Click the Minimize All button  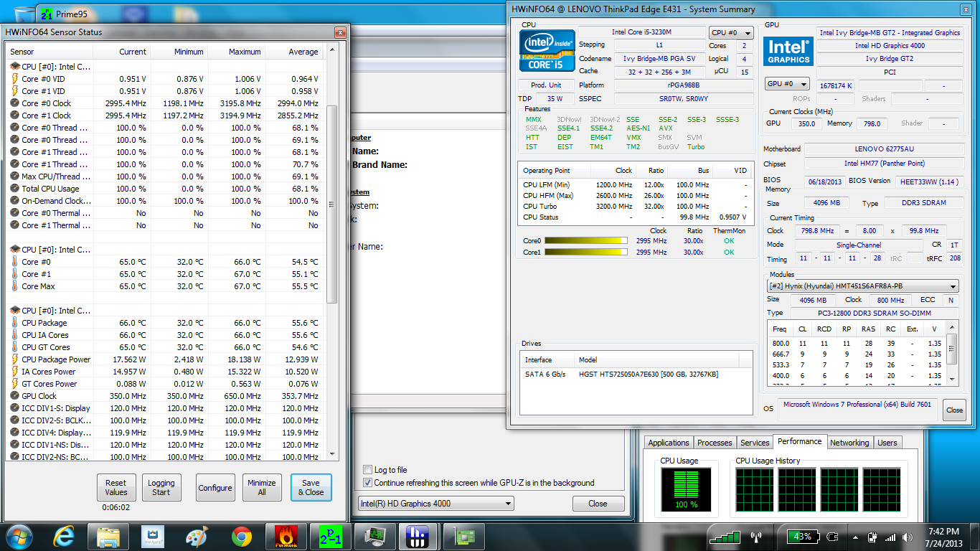coord(262,487)
